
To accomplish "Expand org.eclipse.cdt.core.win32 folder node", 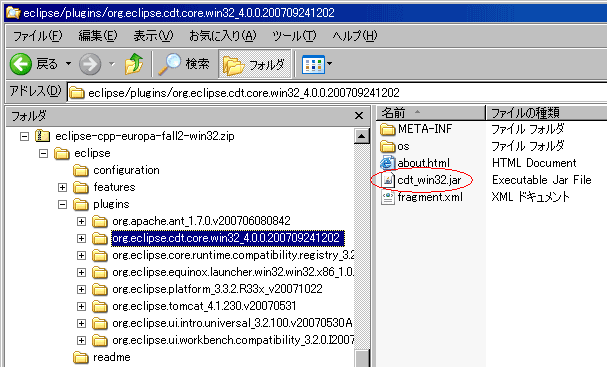I will (81, 238).
